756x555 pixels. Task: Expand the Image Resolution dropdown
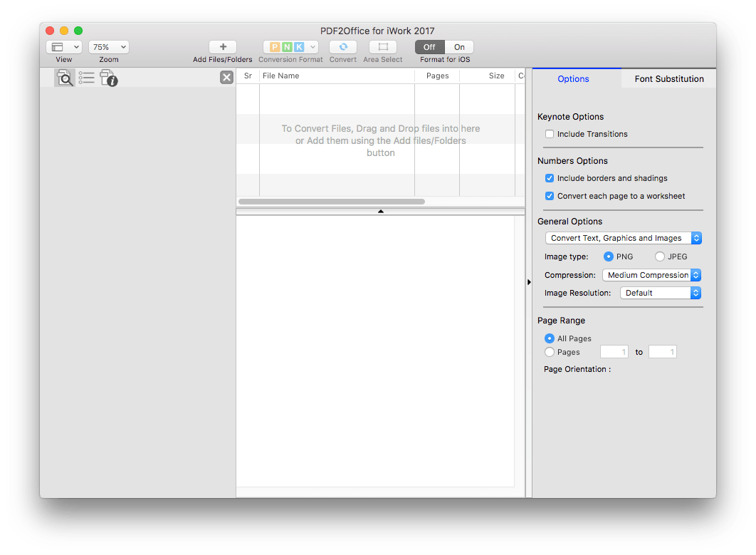(x=695, y=292)
